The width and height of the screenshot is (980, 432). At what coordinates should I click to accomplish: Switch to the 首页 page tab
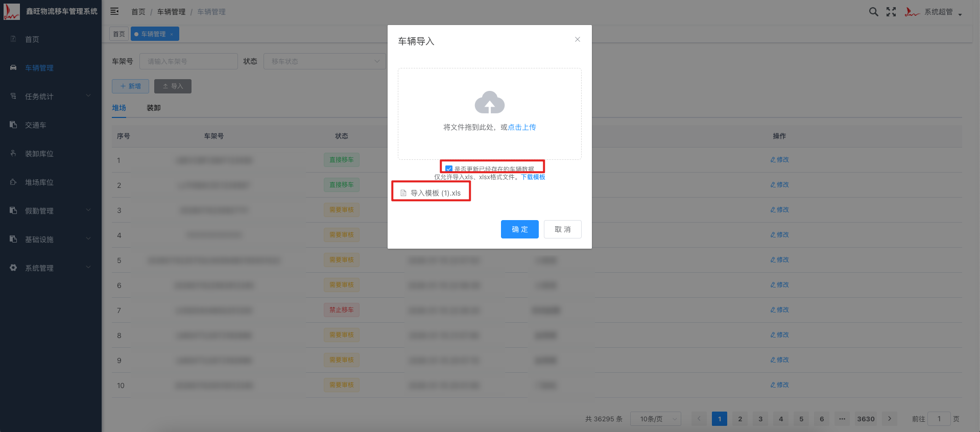coord(119,34)
